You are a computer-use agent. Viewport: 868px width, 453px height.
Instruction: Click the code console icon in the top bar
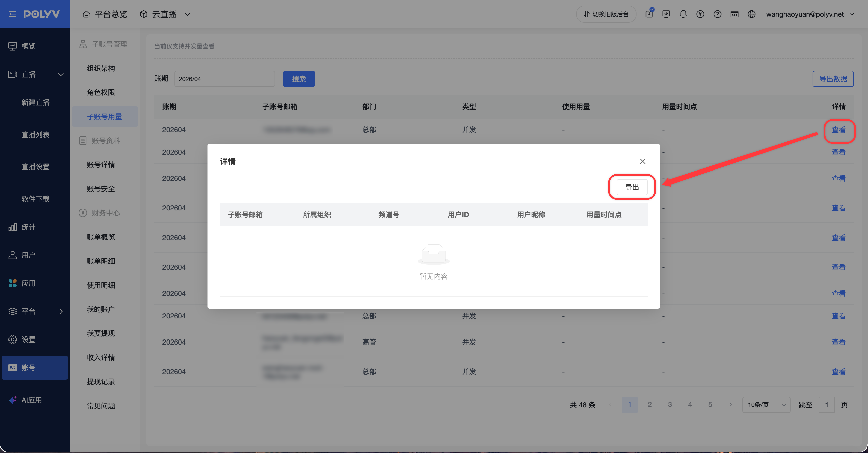735,14
